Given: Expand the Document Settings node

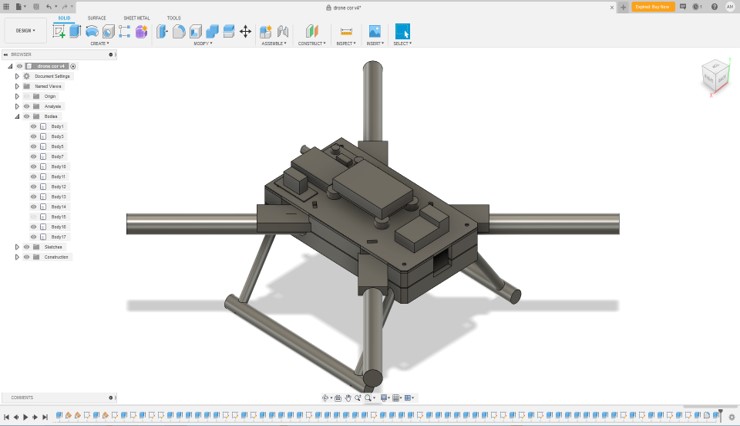Looking at the screenshot, I should click(17, 76).
